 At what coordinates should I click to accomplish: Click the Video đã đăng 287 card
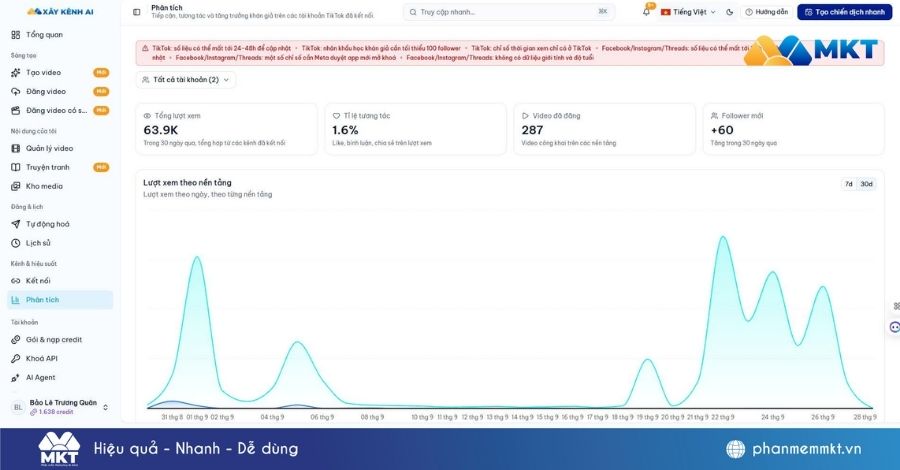[604, 129]
